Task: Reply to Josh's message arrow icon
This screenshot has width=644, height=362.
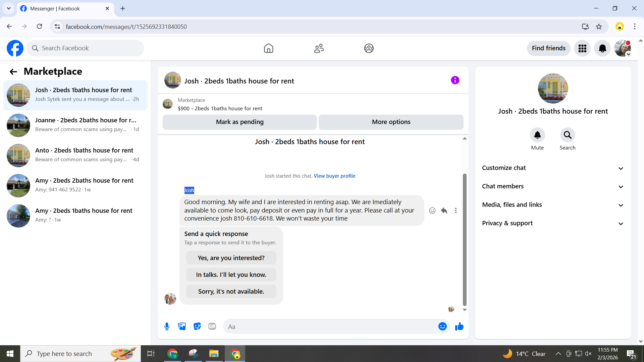Action: (444, 210)
